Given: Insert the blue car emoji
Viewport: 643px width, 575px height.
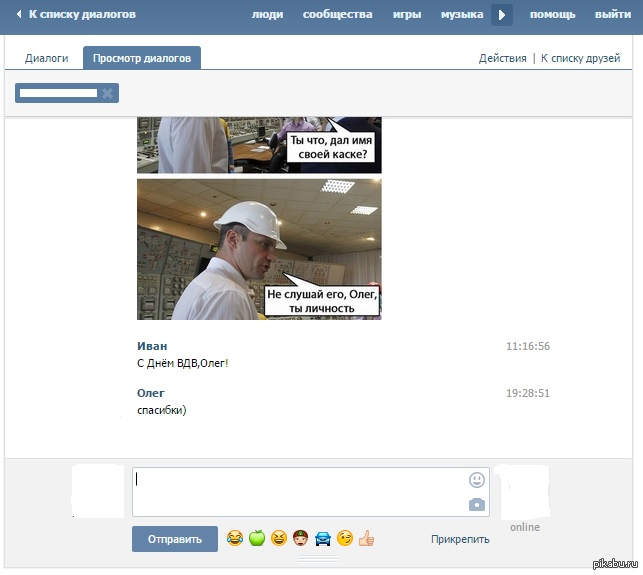Looking at the screenshot, I should tap(323, 538).
